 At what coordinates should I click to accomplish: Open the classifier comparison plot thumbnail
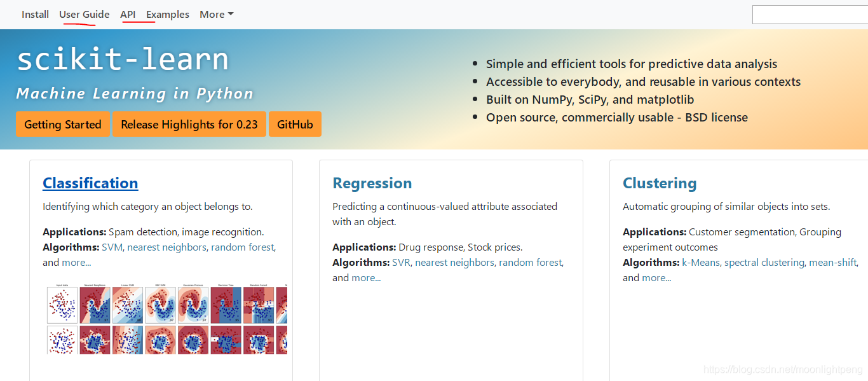(166, 319)
